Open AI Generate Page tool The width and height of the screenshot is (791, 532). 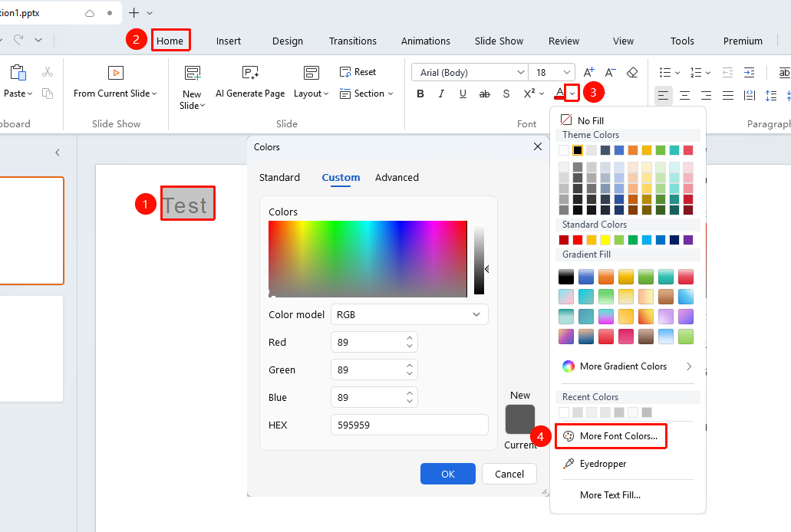click(250, 73)
